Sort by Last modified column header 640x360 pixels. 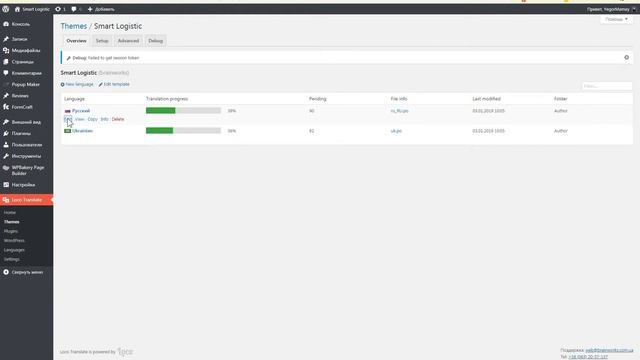[x=487, y=99]
